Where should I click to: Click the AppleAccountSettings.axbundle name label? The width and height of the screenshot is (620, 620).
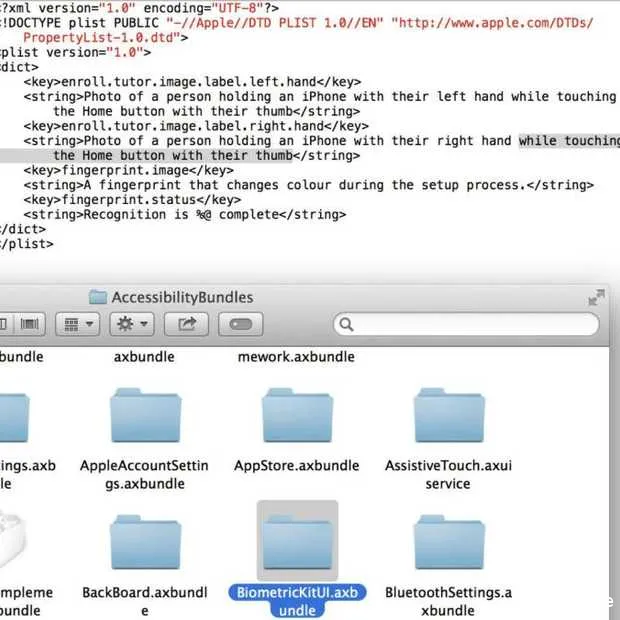pyautogui.click(x=144, y=474)
